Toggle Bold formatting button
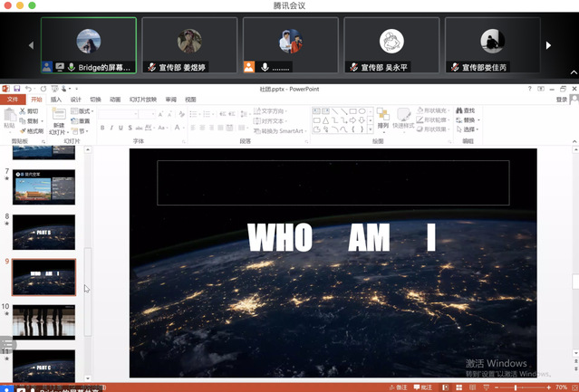Viewport: 579px width, 392px height. point(102,128)
